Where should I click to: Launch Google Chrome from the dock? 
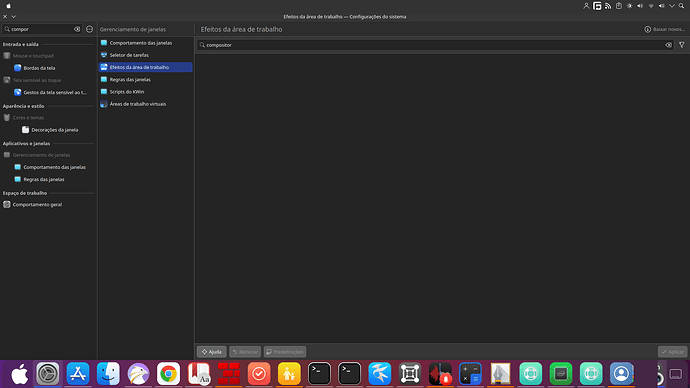(168, 373)
